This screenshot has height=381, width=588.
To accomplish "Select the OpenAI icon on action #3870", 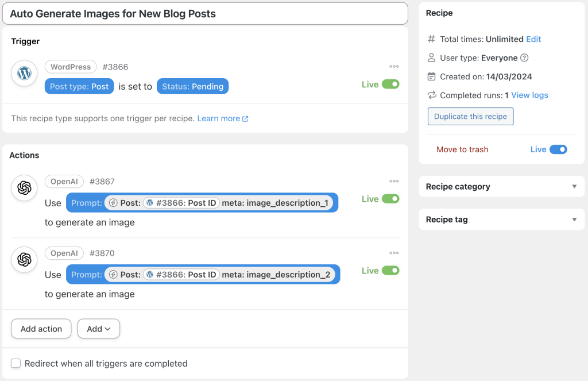I will (x=24, y=260).
